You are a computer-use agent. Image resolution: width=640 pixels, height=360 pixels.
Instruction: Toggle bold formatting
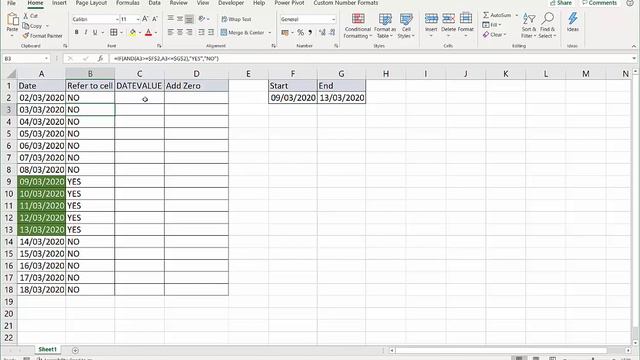pos(76,32)
